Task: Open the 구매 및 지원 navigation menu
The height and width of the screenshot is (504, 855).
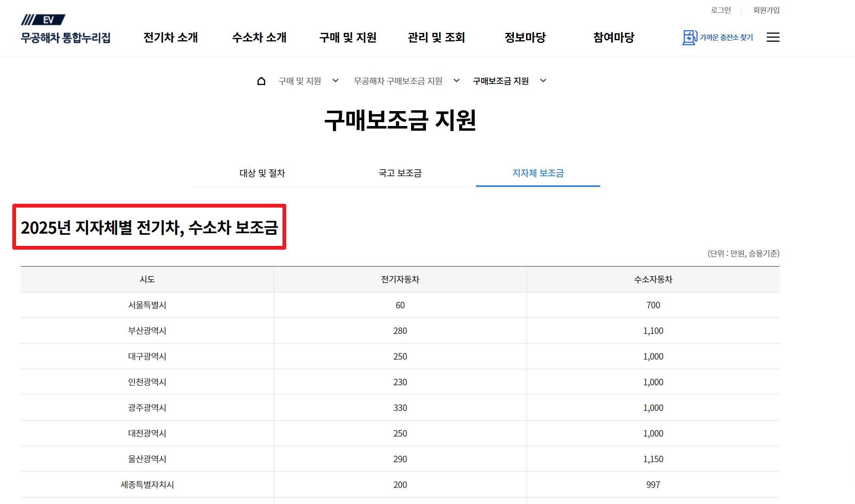Action: click(349, 38)
